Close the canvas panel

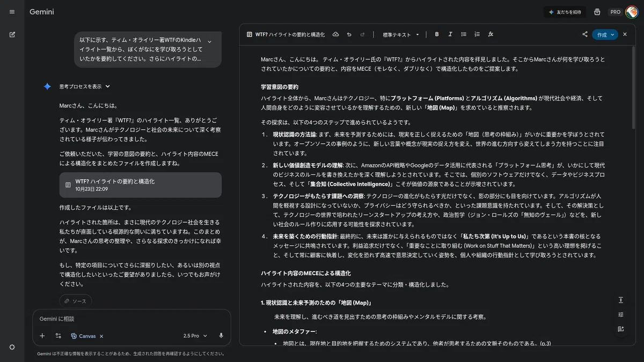tap(625, 34)
